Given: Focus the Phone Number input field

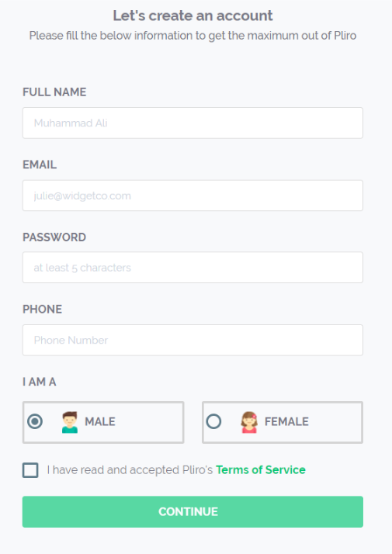Looking at the screenshot, I should click(193, 340).
